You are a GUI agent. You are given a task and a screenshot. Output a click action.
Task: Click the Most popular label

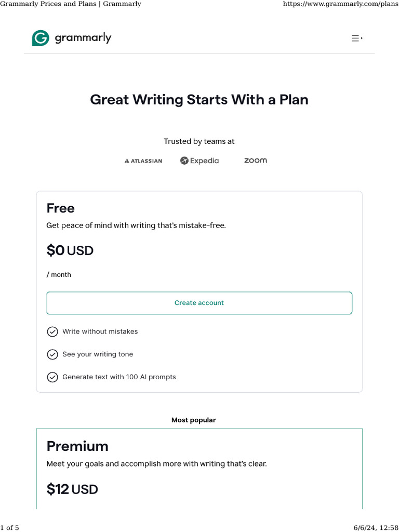click(x=194, y=420)
